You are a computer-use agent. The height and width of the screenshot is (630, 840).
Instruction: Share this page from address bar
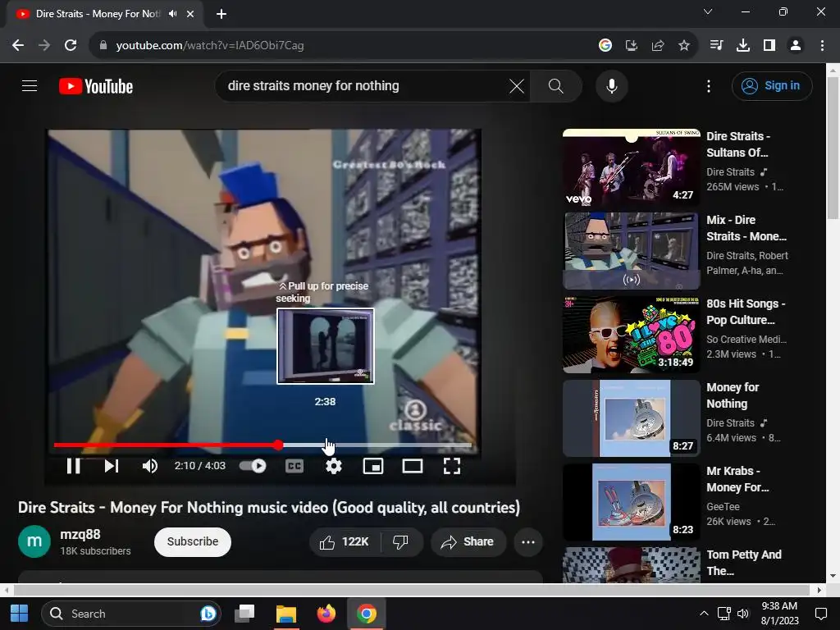pos(658,46)
